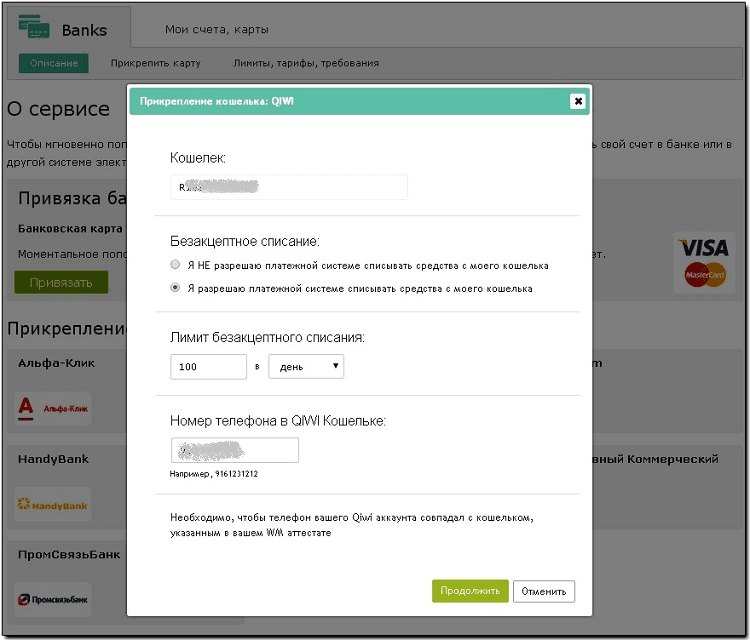Click the Visa MasterCard logo
The image size is (750, 640).
704,263
